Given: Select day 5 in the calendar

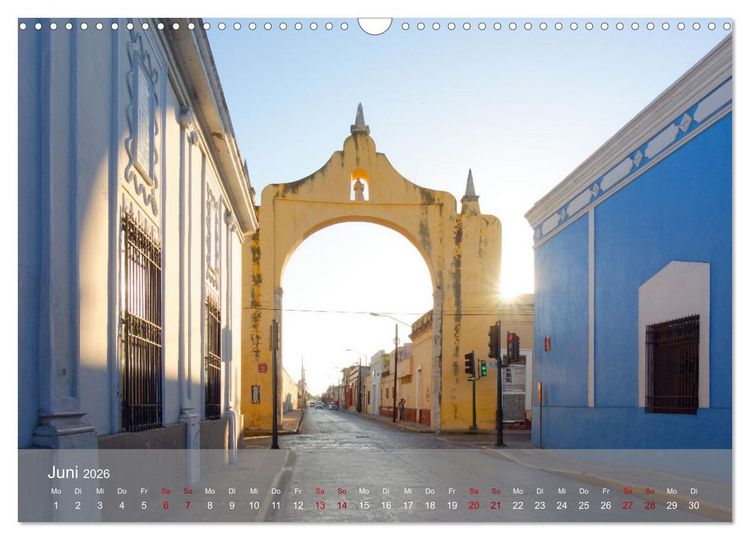Looking at the screenshot, I should (x=144, y=506).
